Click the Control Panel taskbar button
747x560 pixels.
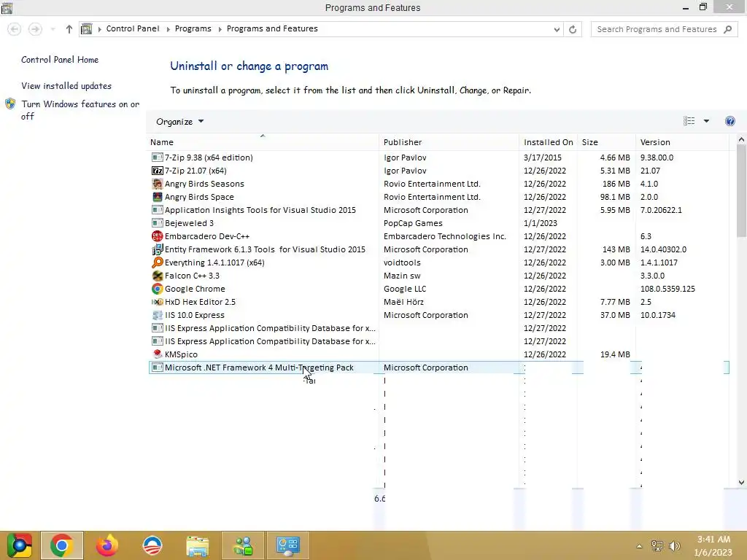287,545
